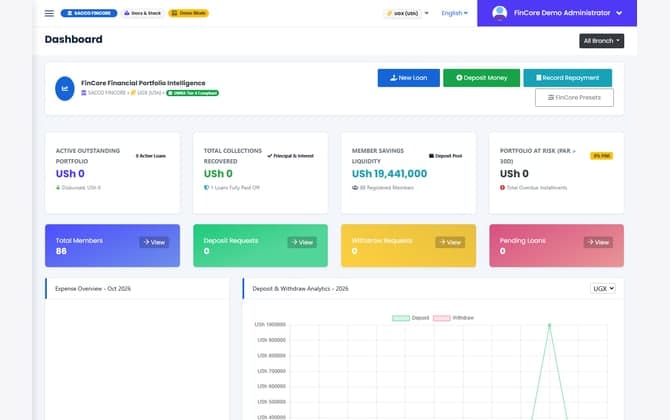Screen dimensions: 670x420
Task: Click the Deposit Pool badge
Action: click(445, 156)
